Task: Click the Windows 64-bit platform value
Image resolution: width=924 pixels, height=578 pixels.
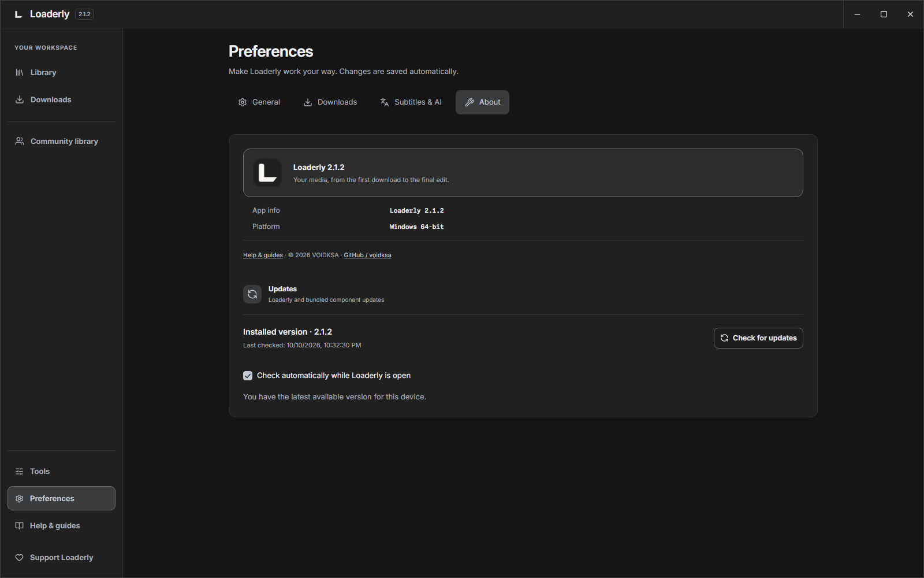Action: (x=417, y=227)
